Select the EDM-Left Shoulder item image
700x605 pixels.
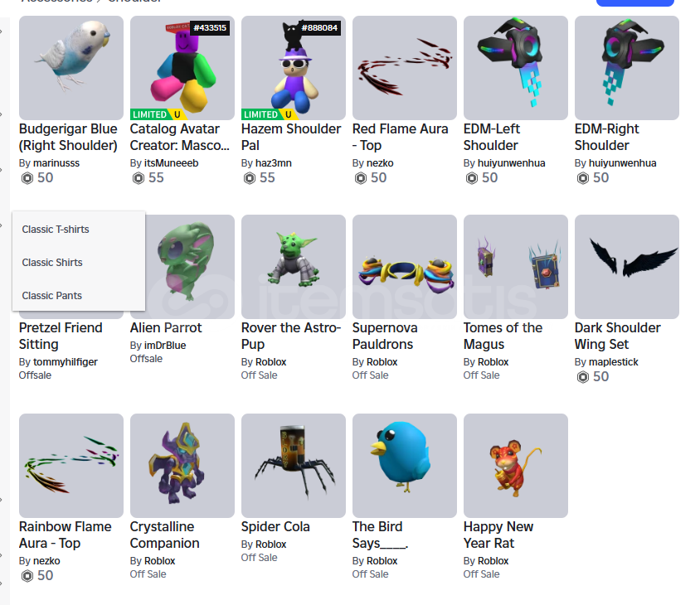coord(516,68)
